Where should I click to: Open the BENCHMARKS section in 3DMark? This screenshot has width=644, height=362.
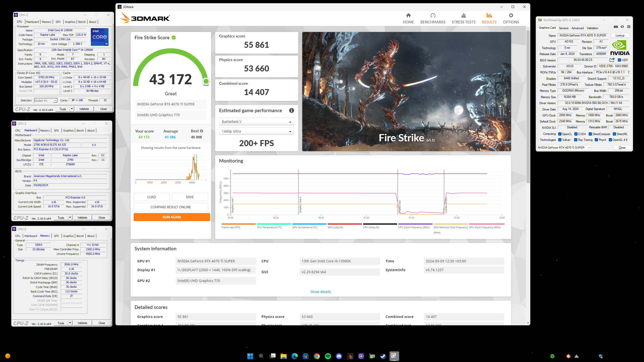pyautogui.click(x=433, y=18)
